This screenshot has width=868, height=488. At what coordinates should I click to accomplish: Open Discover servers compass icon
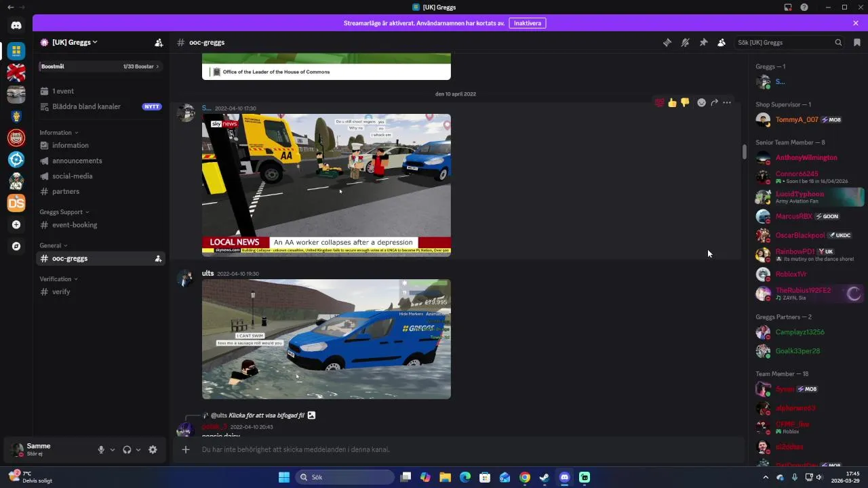(16, 246)
